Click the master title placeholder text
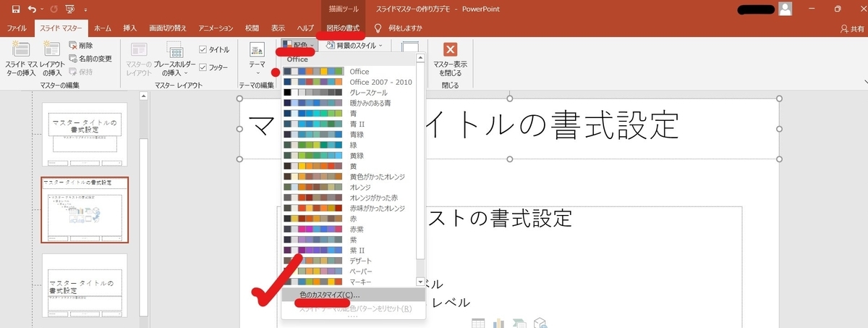The height and width of the screenshot is (328, 868). (x=463, y=125)
